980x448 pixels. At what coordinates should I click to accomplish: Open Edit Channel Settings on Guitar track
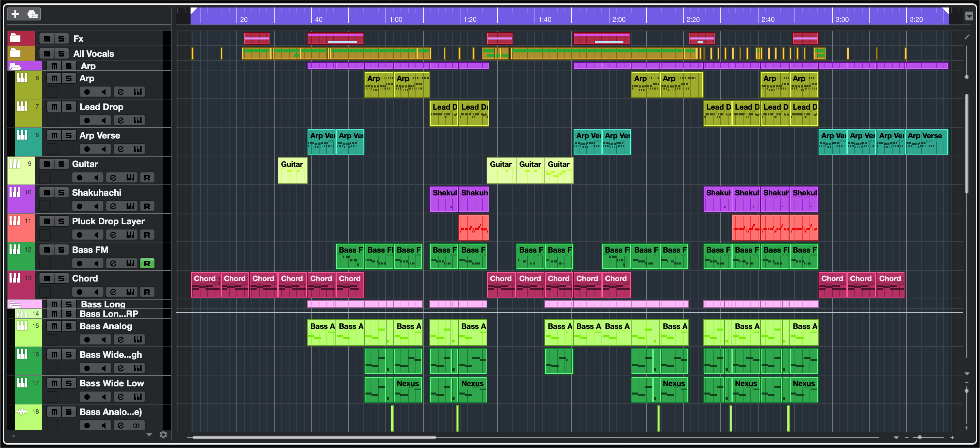pos(113,177)
